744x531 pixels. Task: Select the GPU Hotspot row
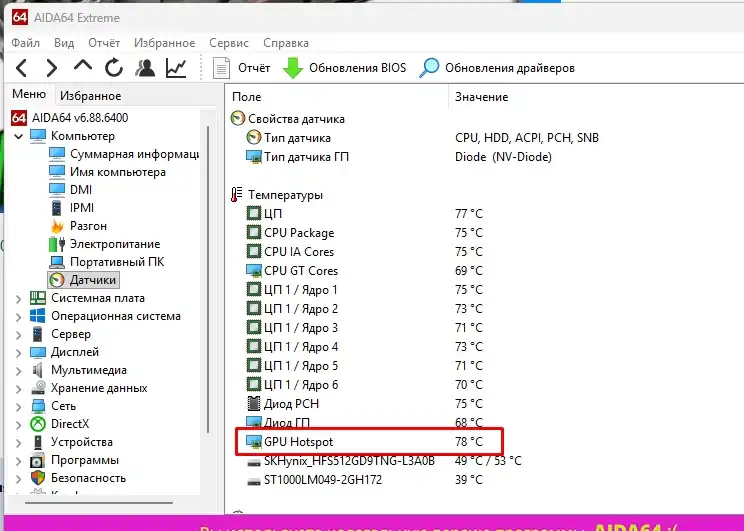tap(364, 442)
